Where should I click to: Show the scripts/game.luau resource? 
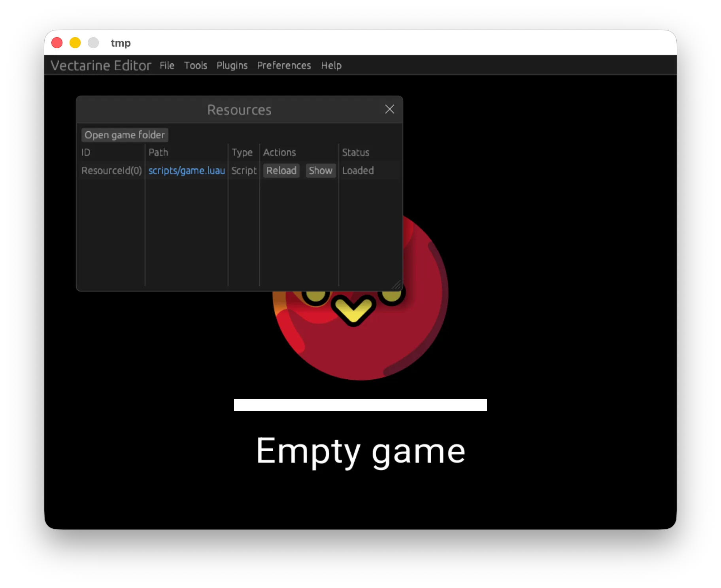coord(321,170)
